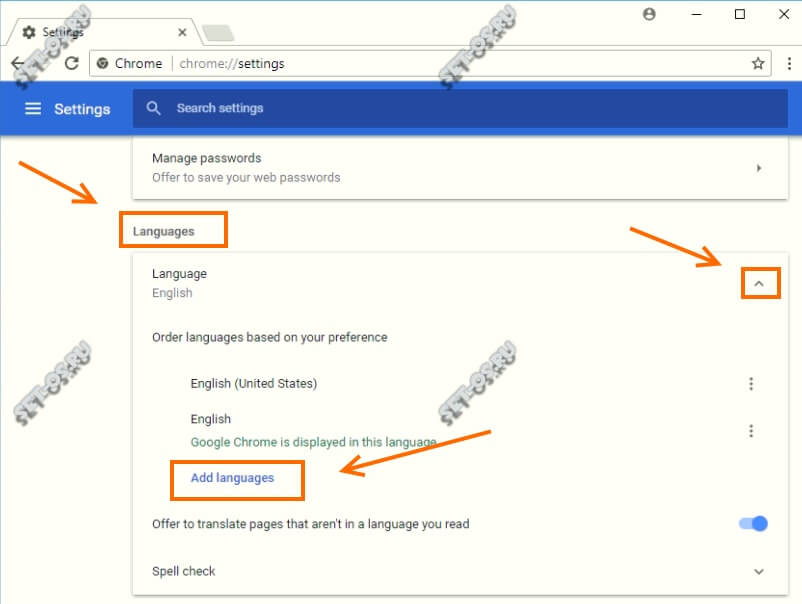802x604 pixels.
Task: Open a new tab
Action: click(x=218, y=33)
